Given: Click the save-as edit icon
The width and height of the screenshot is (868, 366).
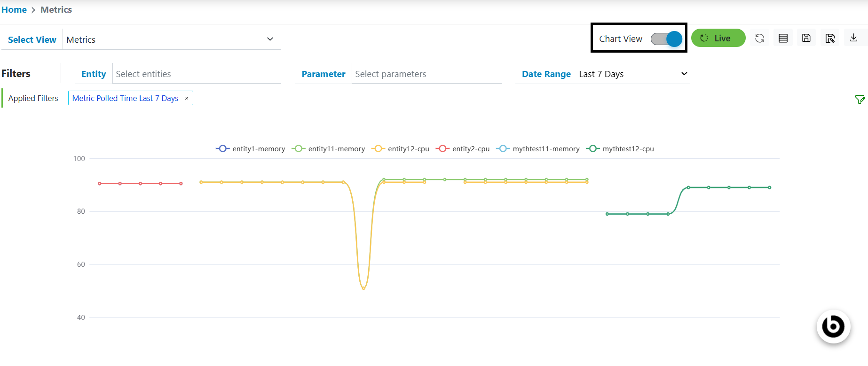Looking at the screenshot, I should tap(830, 39).
